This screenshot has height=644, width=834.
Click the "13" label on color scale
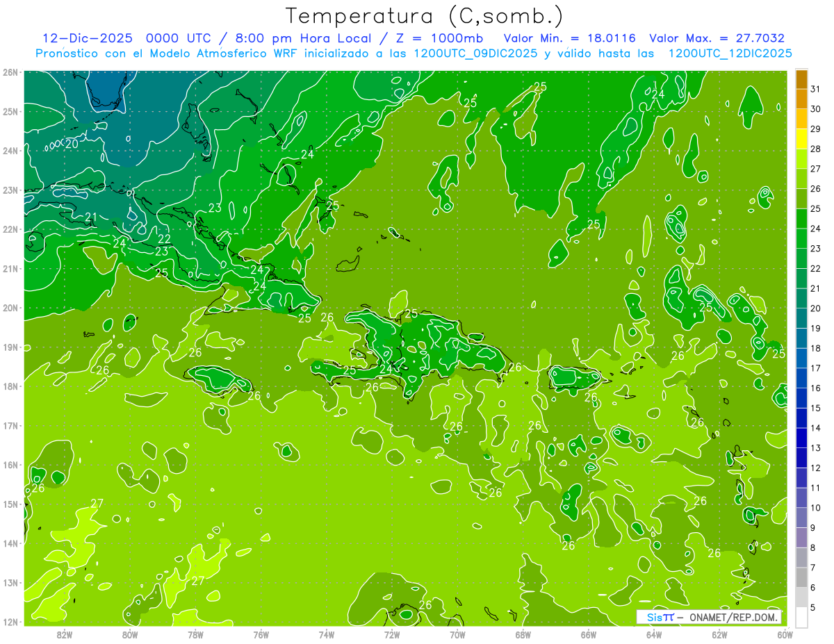coord(815,448)
